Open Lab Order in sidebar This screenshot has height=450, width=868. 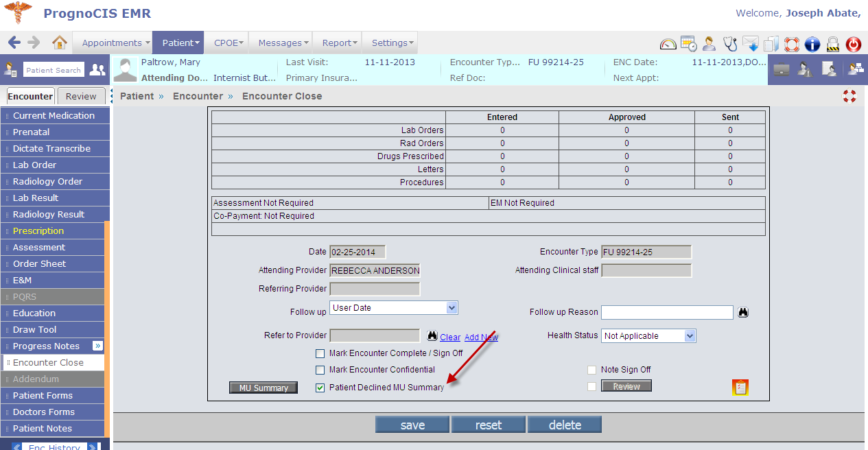(55, 165)
